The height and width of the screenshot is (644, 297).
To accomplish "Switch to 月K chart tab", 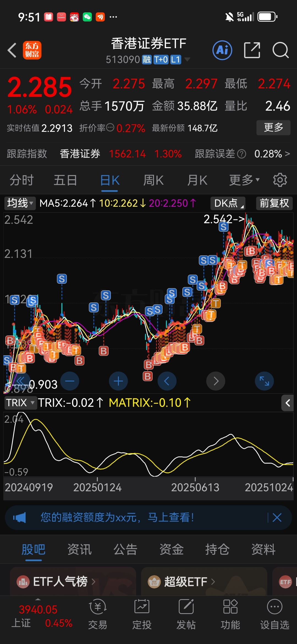I will (197, 180).
